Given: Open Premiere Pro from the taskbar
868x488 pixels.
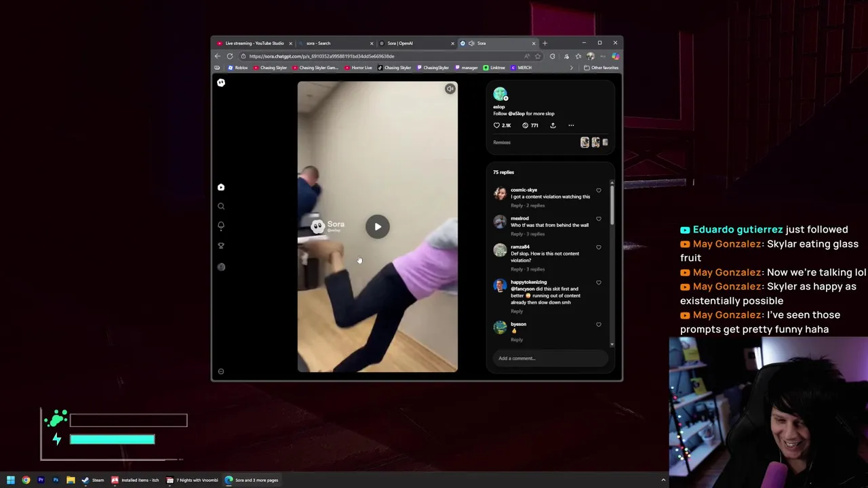Looking at the screenshot, I should click(x=41, y=480).
